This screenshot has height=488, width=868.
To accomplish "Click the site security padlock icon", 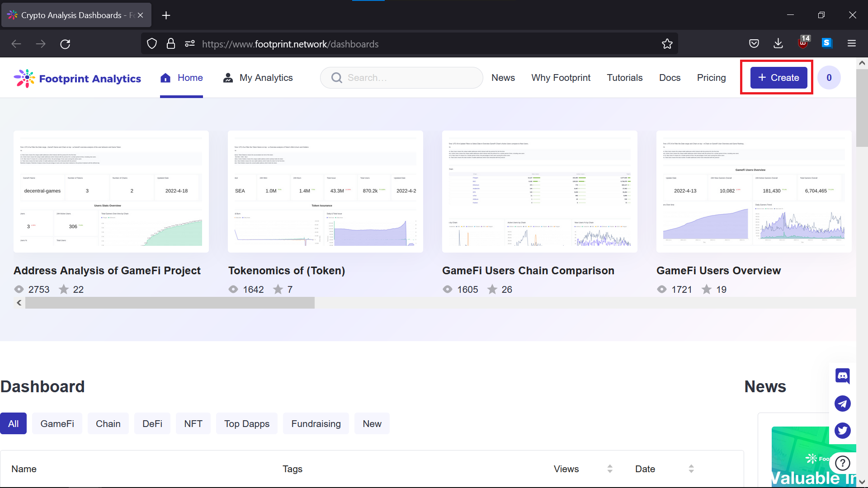I will pyautogui.click(x=171, y=44).
